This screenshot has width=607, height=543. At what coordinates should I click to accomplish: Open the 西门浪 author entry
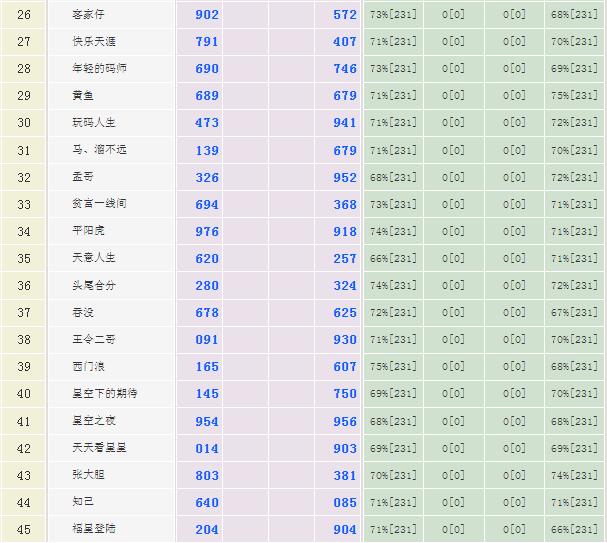pyautogui.click(x=88, y=366)
